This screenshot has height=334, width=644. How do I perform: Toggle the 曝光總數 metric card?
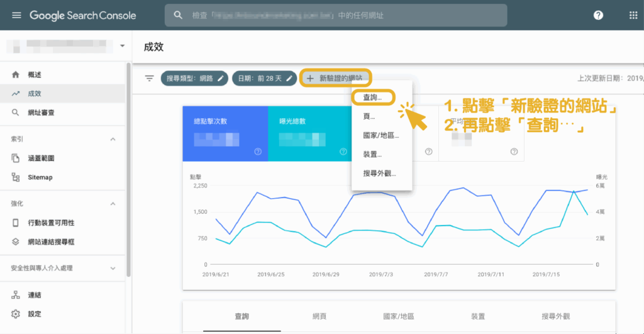pyautogui.click(x=310, y=133)
